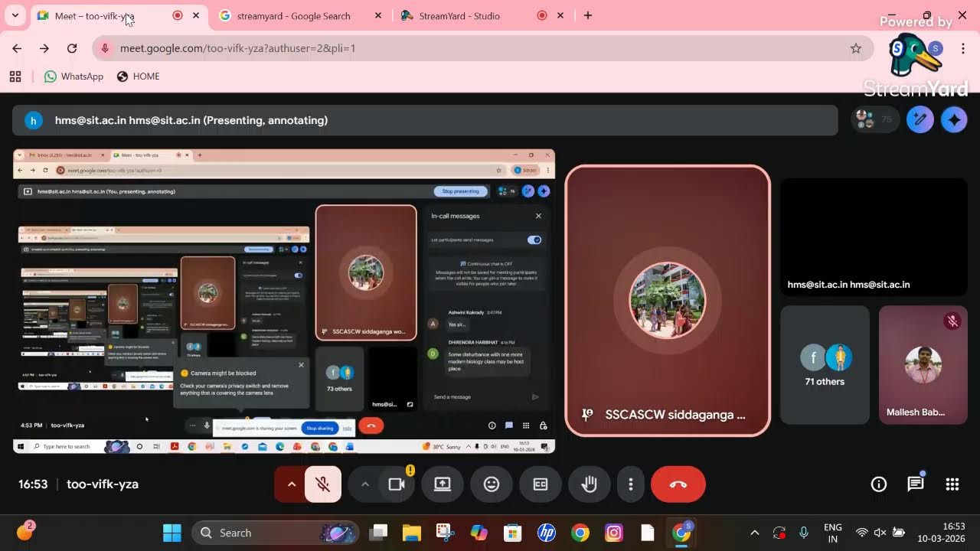Screen dimensions: 980x551
Task: Open ENG IN language switcher
Action: click(833, 533)
